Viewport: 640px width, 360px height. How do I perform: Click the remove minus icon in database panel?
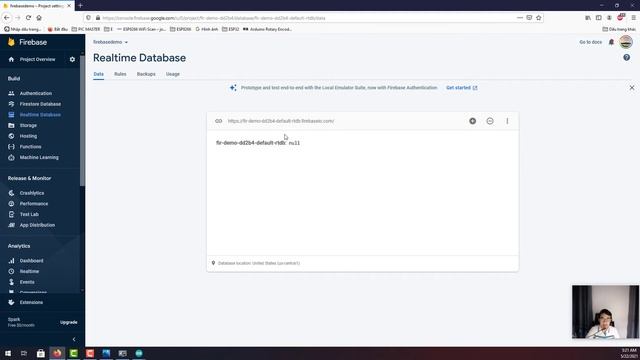pos(490,121)
